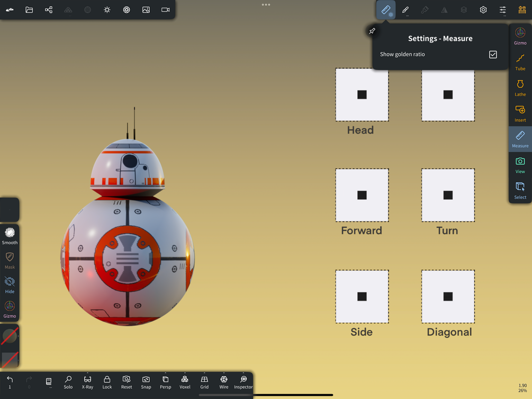Open the Interface sliders menu

tap(503, 10)
